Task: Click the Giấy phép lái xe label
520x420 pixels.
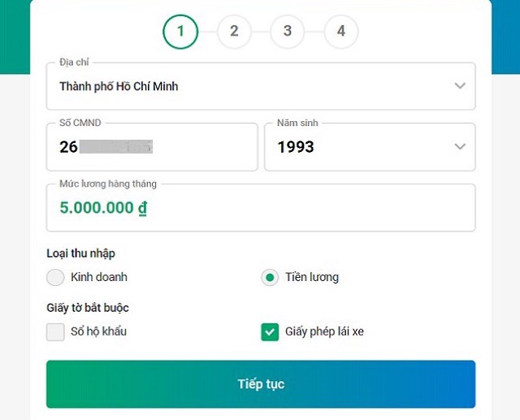Action: (x=324, y=331)
